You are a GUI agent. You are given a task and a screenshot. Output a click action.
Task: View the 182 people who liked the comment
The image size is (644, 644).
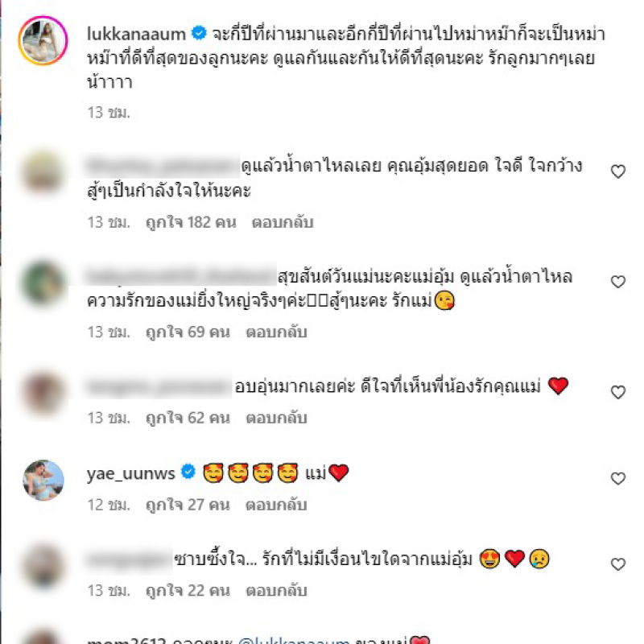coord(191,222)
